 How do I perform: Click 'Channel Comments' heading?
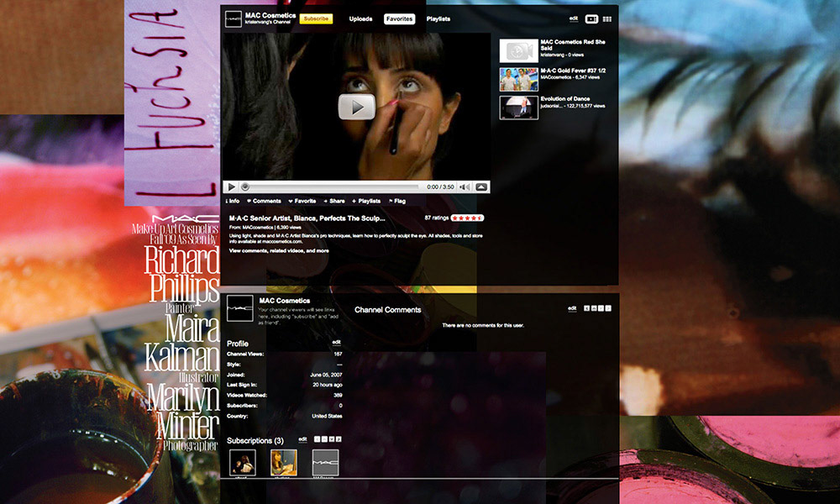[x=388, y=310]
